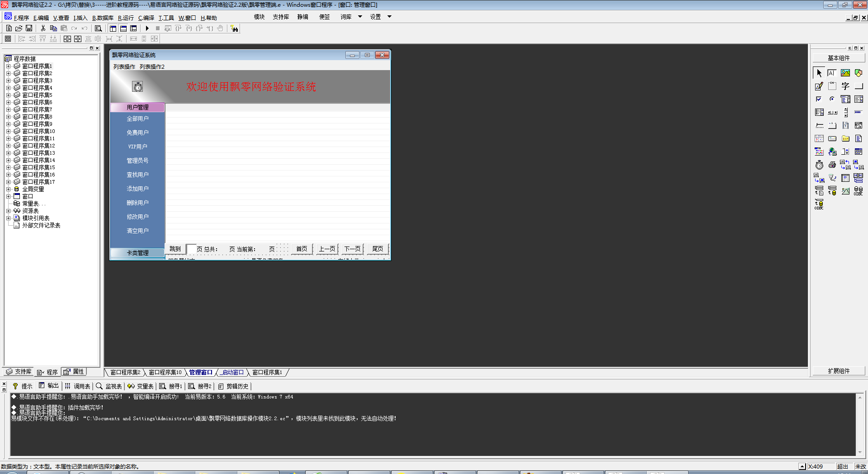The image size is (868, 474).
Task: Expand the 窗口程序集1 tree node
Action: [x=8, y=66]
